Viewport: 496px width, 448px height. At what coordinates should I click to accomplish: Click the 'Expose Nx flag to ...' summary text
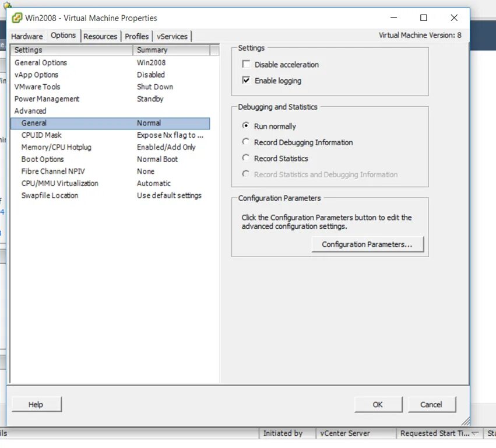pyautogui.click(x=170, y=135)
